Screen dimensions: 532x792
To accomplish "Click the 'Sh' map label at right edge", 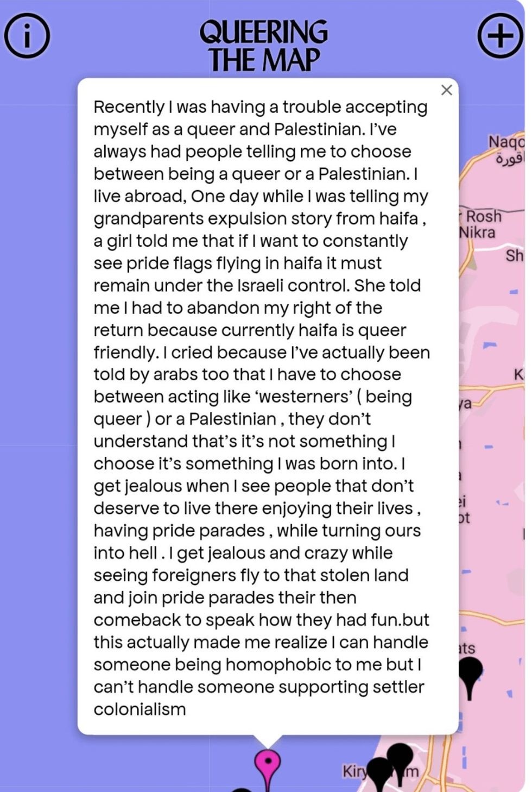I will [514, 255].
